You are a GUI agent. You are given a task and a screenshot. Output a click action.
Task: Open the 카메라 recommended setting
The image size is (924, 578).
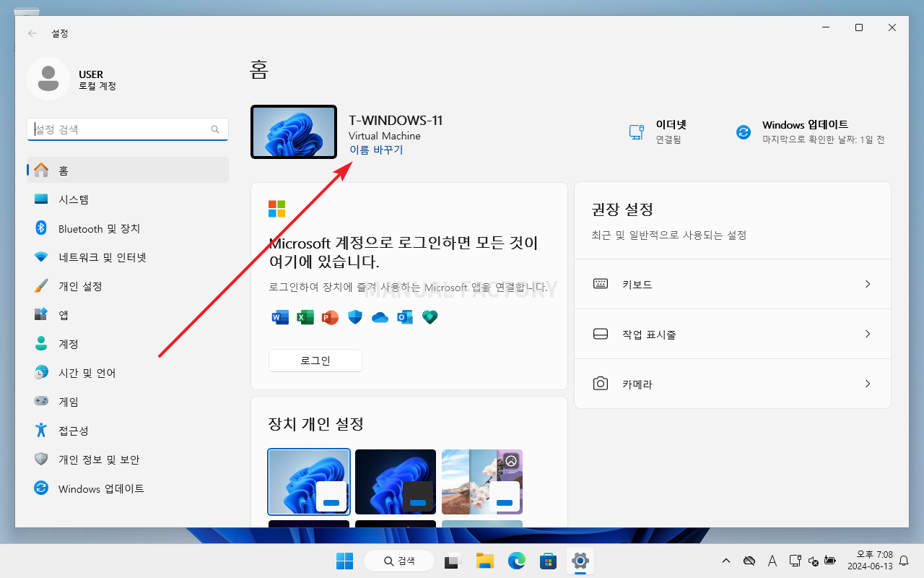[733, 384]
